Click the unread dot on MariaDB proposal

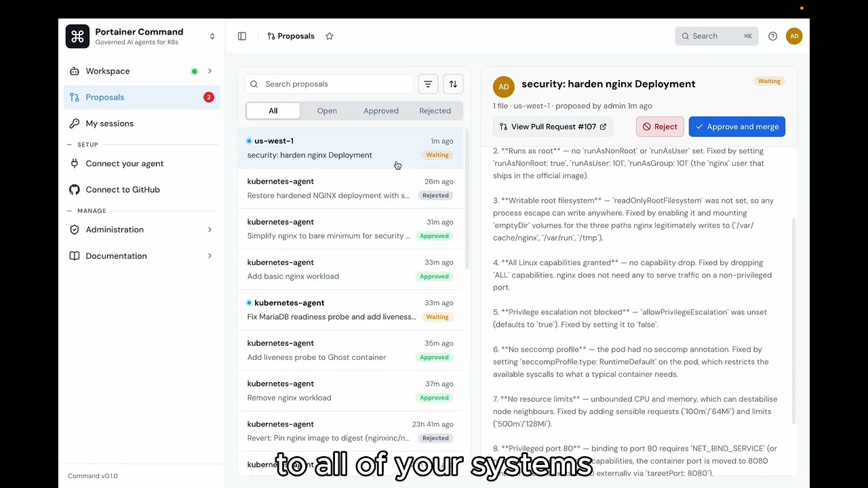point(249,303)
